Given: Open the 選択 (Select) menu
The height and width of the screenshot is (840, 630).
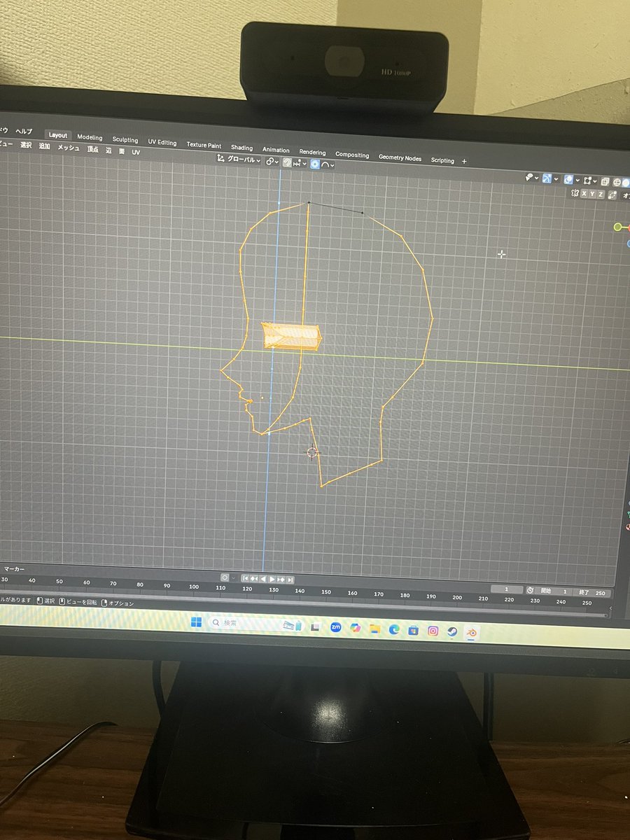Looking at the screenshot, I should (x=26, y=145).
